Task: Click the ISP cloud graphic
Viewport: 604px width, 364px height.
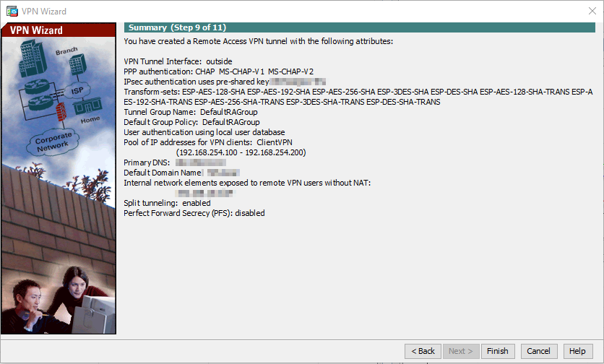Action: coord(77,91)
